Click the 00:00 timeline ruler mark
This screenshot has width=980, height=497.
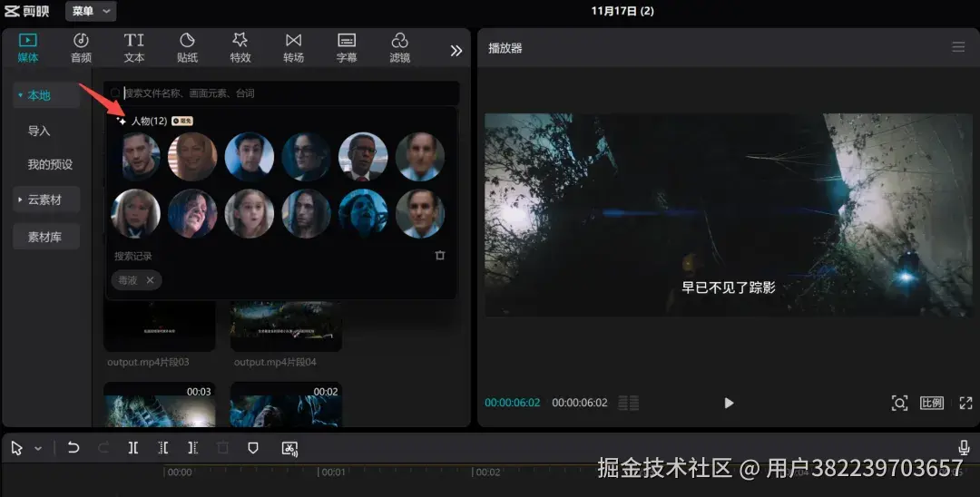tap(179, 472)
